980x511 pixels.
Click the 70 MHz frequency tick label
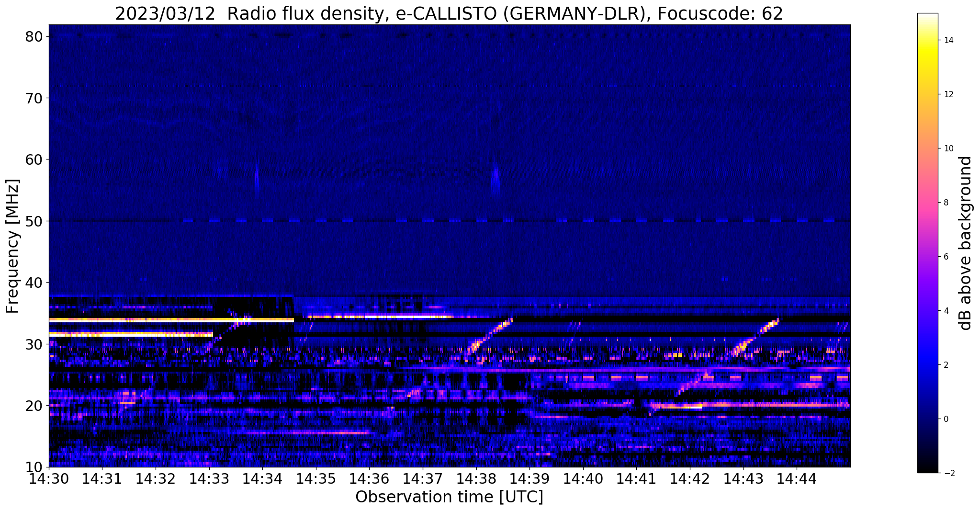pyautogui.click(x=35, y=98)
